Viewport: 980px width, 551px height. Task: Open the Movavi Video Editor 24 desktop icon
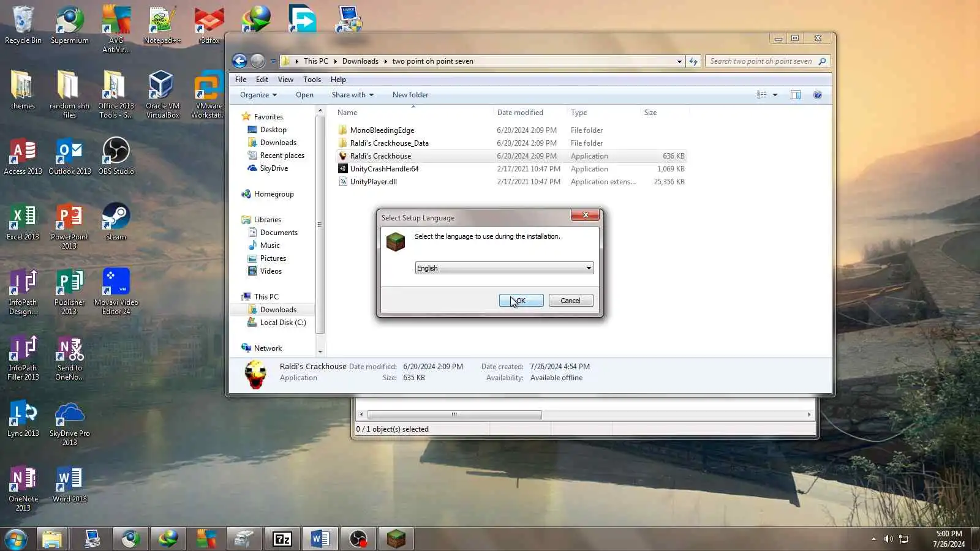tap(116, 291)
